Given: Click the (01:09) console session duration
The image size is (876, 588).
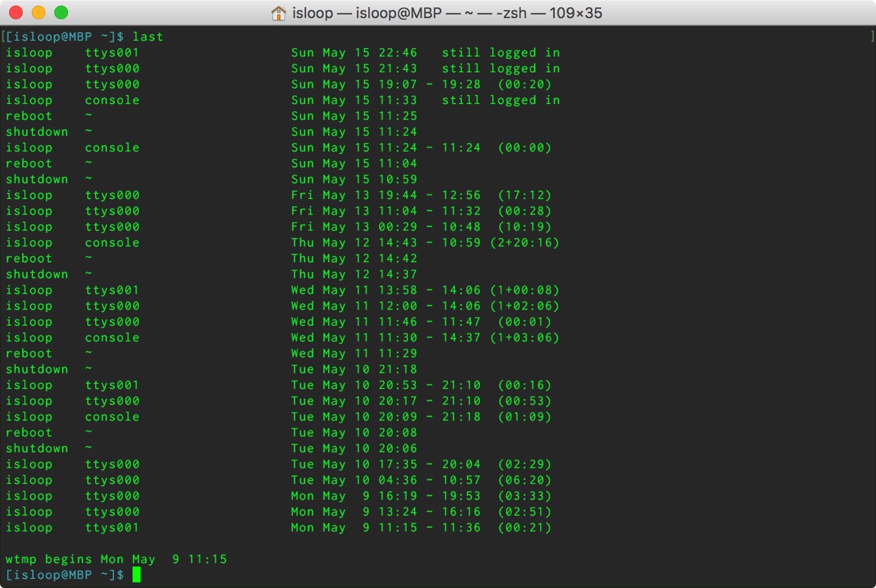Looking at the screenshot, I should tap(525, 417).
